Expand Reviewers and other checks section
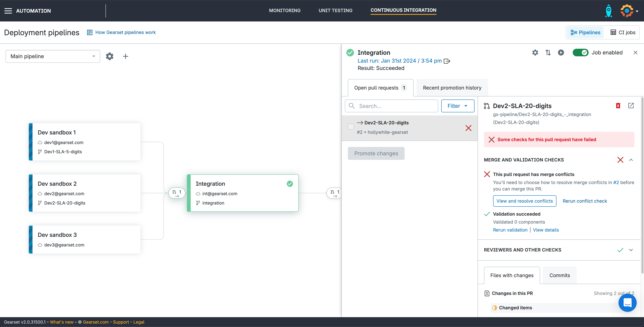 point(631,250)
